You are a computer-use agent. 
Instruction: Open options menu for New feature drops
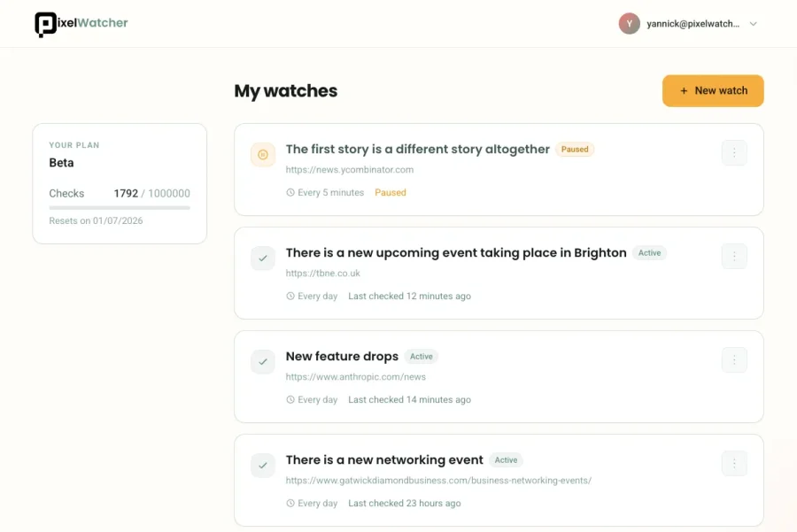coord(734,360)
